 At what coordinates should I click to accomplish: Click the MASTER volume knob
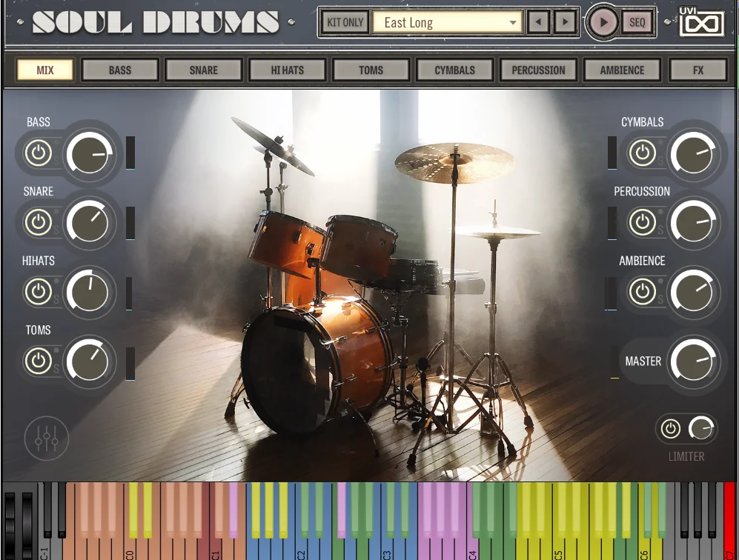coord(693,361)
